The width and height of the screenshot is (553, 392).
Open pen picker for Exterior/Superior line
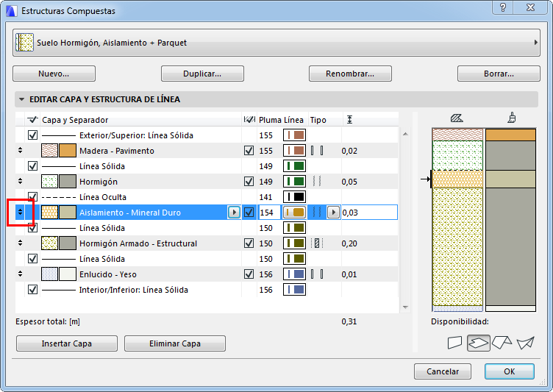pyautogui.click(x=294, y=135)
